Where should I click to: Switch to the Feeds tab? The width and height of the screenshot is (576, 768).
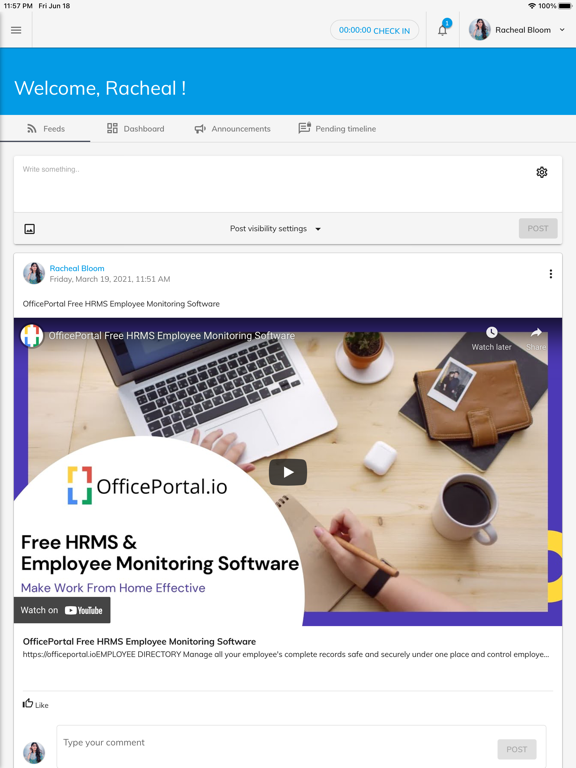45,129
